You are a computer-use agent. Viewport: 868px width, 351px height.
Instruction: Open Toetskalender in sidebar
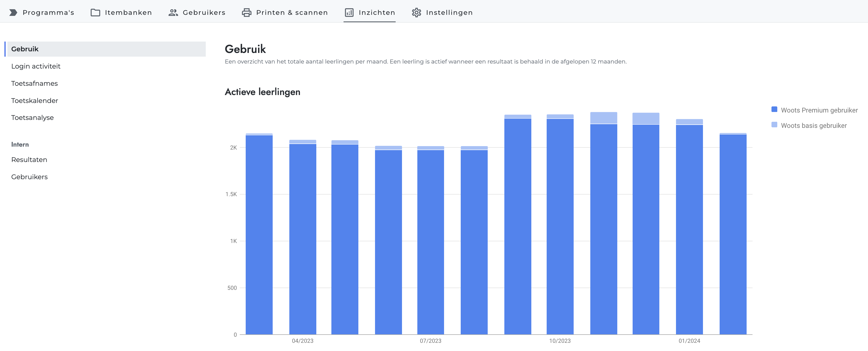(x=34, y=101)
